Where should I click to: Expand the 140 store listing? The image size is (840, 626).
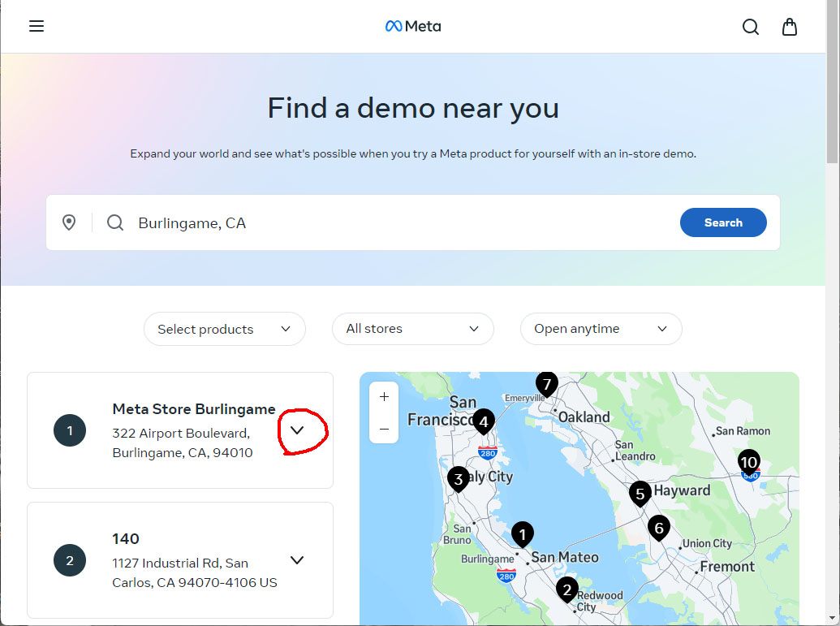point(297,560)
